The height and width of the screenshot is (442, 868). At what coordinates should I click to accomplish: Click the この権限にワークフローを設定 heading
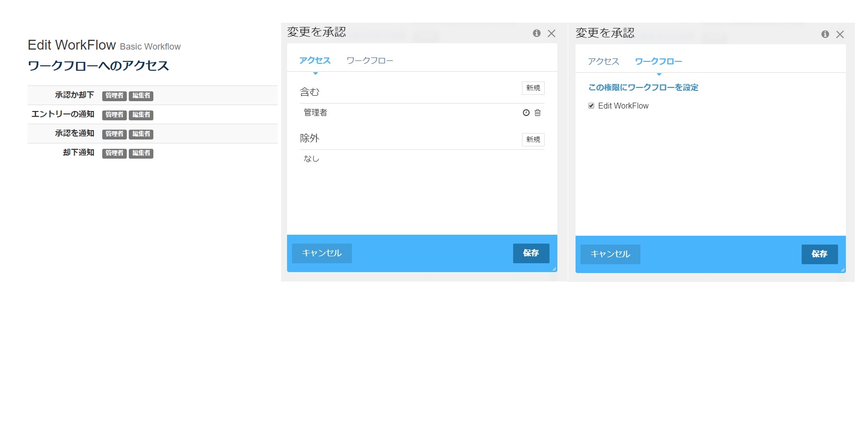point(643,87)
